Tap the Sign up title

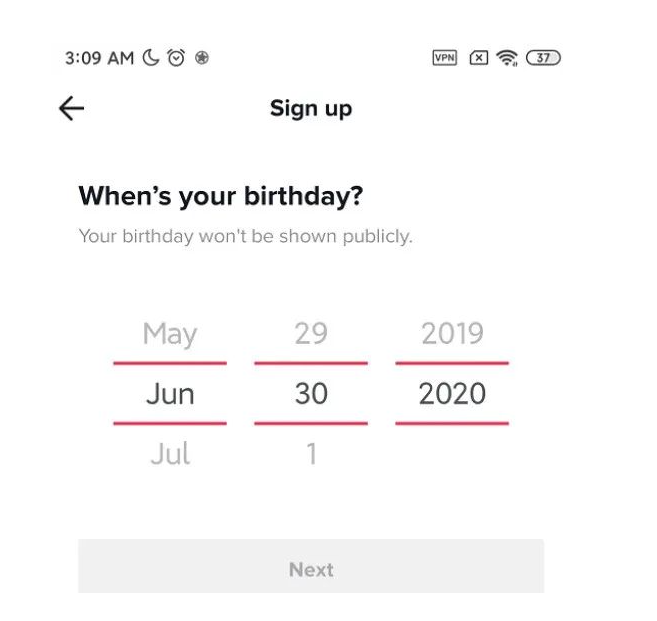(x=311, y=109)
